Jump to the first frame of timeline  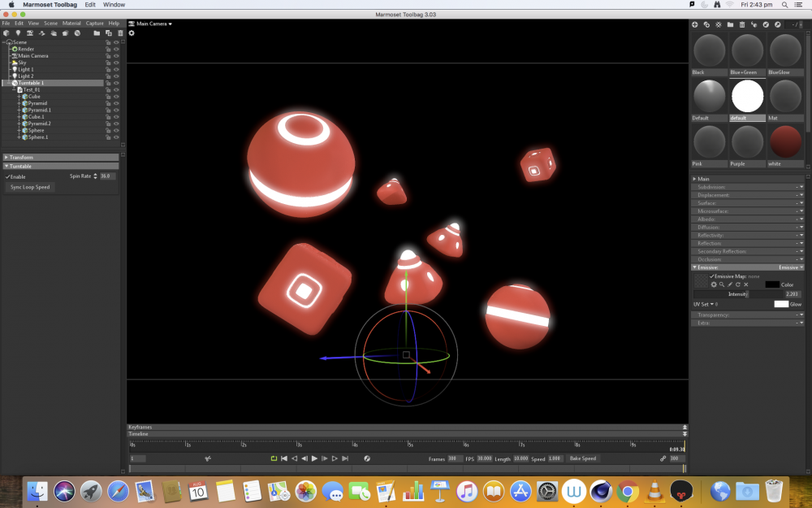[x=284, y=458]
